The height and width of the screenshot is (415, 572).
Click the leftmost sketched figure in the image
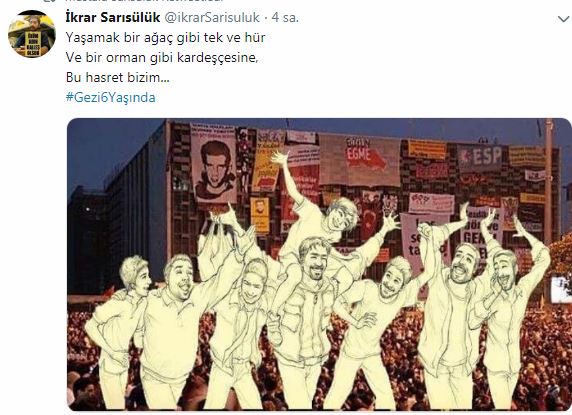point(119,330)
